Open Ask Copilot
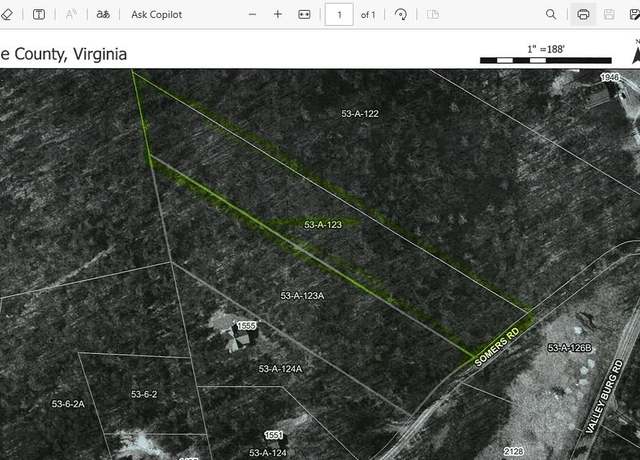The image size is (640, 460). (x=156, y=15)
